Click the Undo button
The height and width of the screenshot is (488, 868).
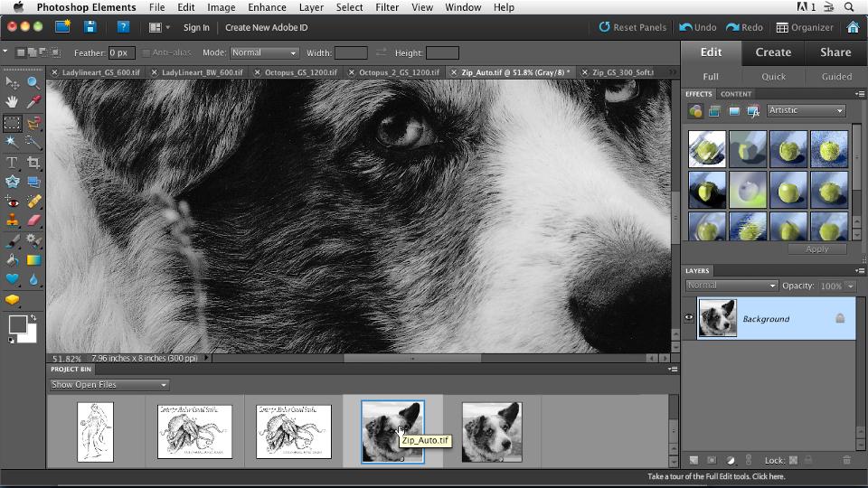(697, 27)
